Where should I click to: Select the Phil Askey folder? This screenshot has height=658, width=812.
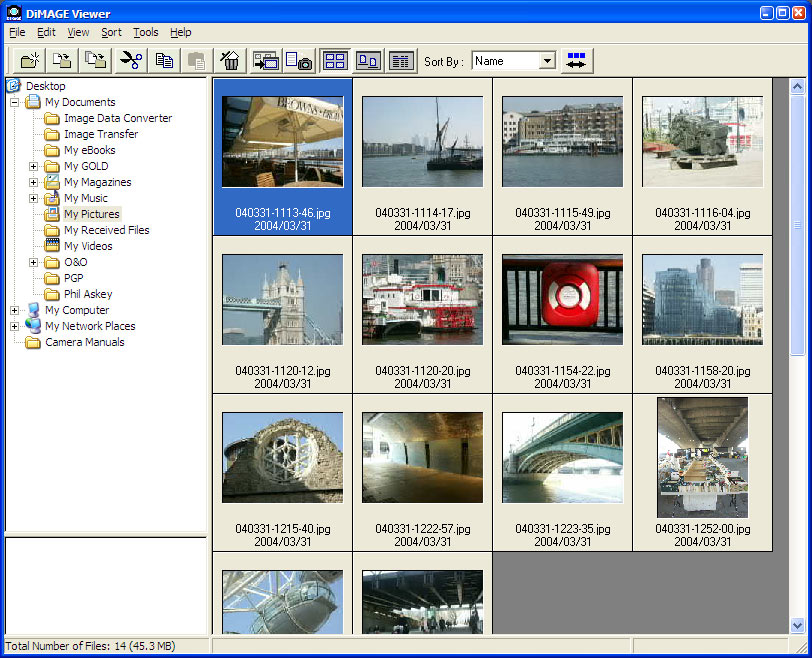click(x=88, y=294)
